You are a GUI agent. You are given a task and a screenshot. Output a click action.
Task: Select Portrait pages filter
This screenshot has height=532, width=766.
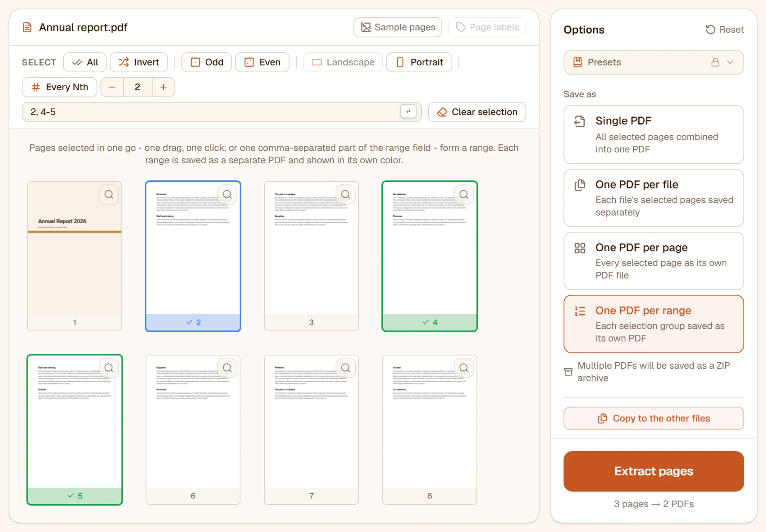point(419,62)
